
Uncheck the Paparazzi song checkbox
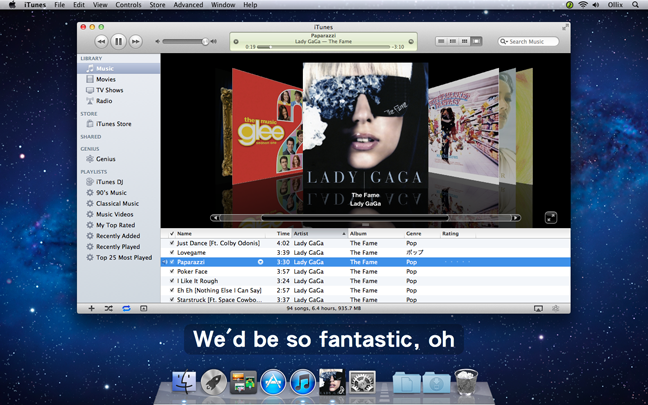click(x=172, y=262)
